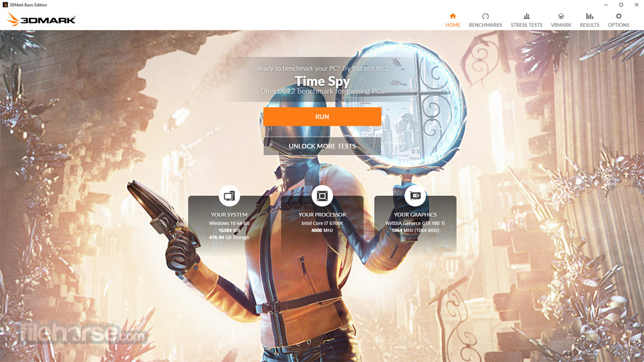Click the Your Processor chip icon
Image resolution: width=644 pixels, height=362 pixels.
click(322, 196)
